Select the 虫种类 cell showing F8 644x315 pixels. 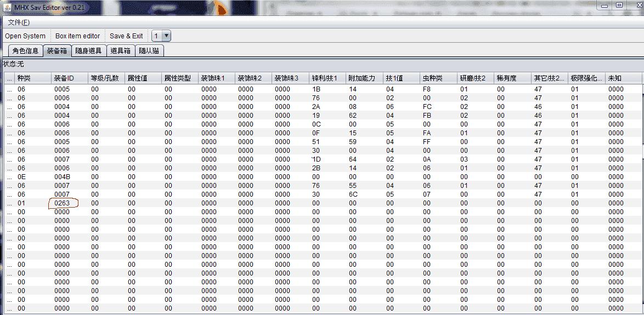pyautogui.click(x=438, y=89)
